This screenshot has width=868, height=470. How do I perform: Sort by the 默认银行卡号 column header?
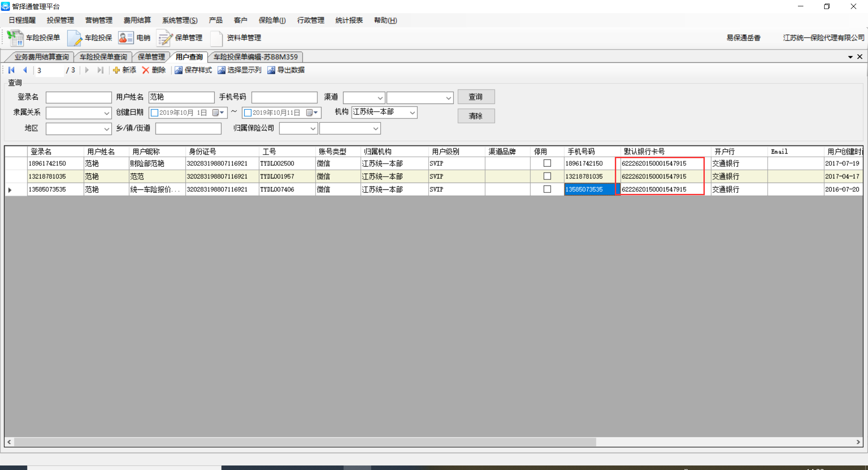666,151
